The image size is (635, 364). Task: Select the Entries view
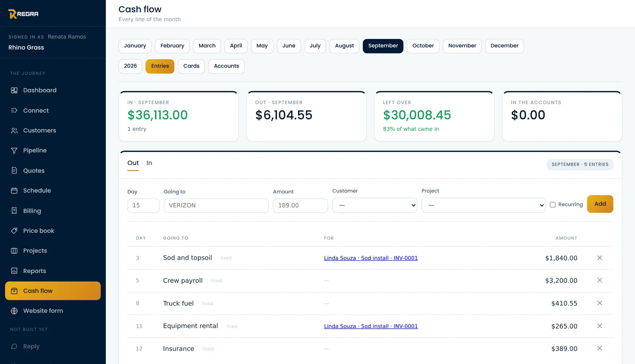(x=160, y=66)
